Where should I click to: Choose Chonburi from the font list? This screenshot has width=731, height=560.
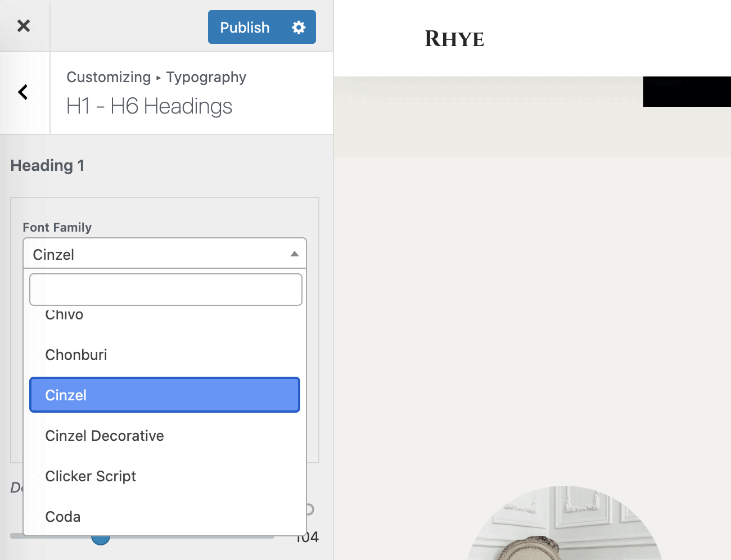[76, 355]
